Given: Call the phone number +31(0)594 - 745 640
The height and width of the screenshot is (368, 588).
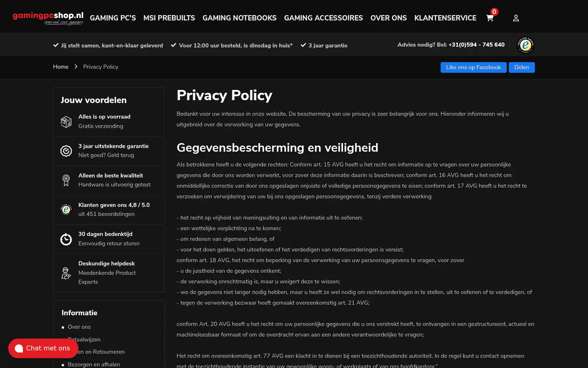Looking at the screenshot, I should pos(477,45).
